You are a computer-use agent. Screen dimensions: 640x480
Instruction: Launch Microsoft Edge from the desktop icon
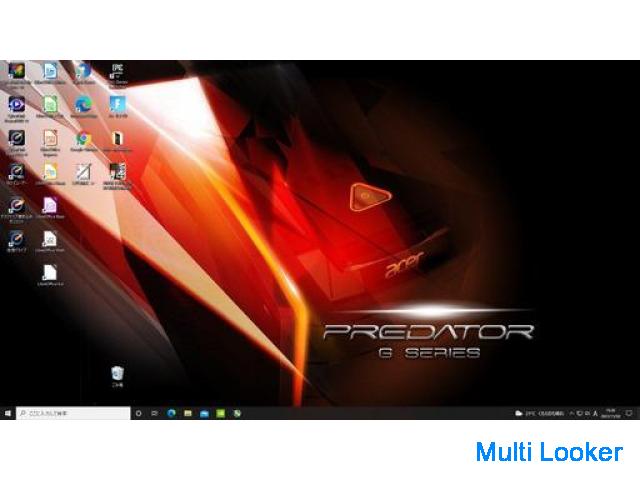pyautogui.click(x=83, y=104)
